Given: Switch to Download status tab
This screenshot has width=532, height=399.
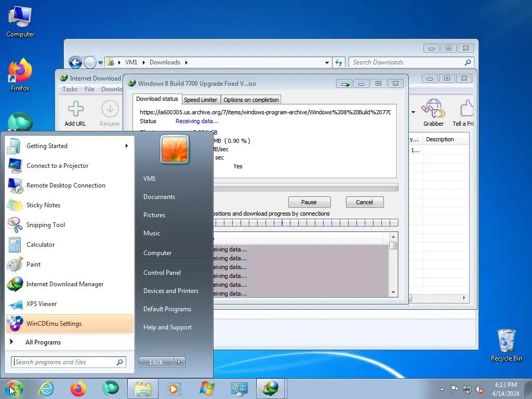Looking at the screenshot, I should click(157, 99).
